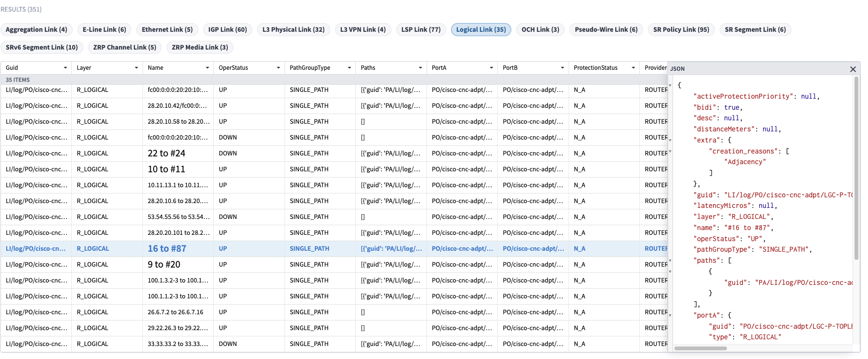Click the "33.33.33.2 to 33.33..." name cell
Image resolution: width=868 pixels, height=359 pixels.
click(178, 344)
